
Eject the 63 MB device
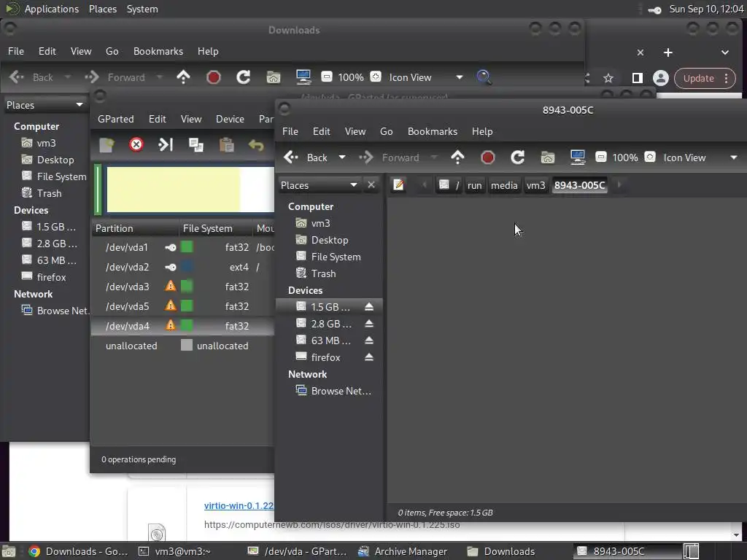tap(368, 340)
